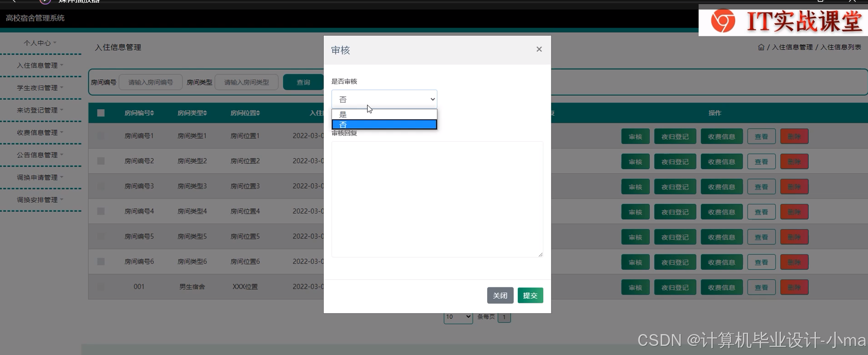Screen dimensions: 868x355
Task: Click 夜归登记 button in 房间编号2 row
Action: pos(675,161)
